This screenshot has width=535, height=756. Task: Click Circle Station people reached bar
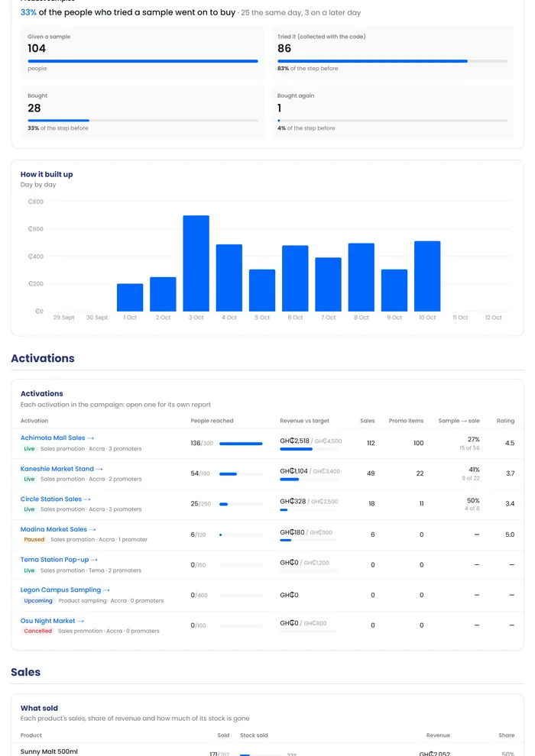[242, 504]
